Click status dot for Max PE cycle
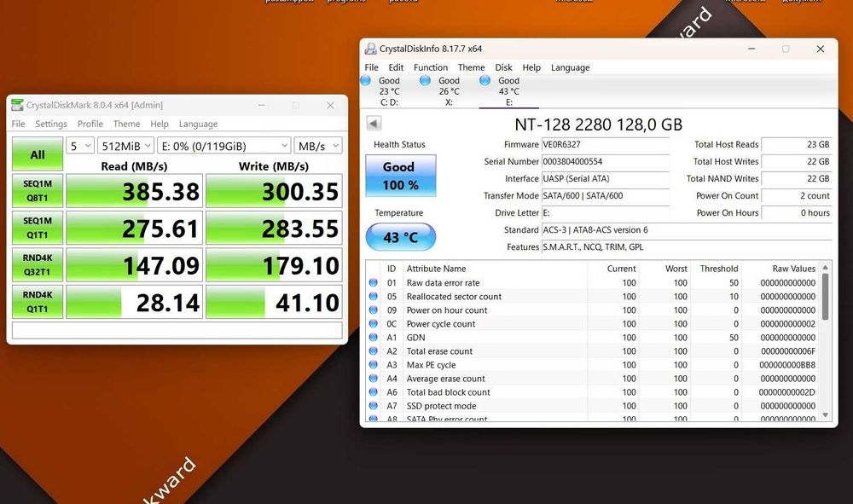853x504 pixels. pos(374,364)
